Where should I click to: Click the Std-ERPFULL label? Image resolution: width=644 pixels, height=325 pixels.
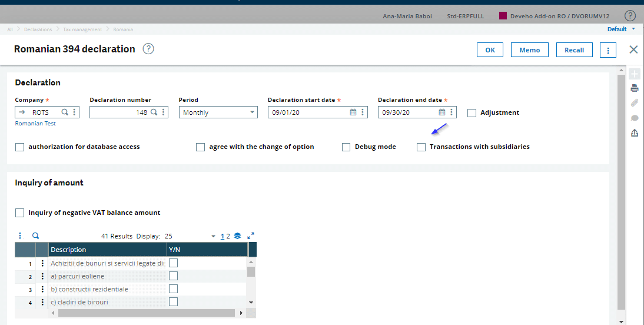tap(465, 16)
